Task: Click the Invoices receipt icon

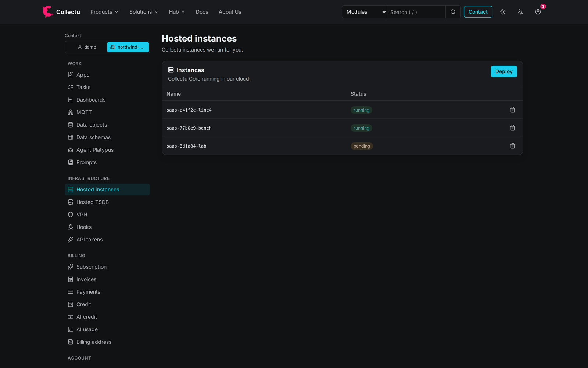Action: tap(71, 279)
